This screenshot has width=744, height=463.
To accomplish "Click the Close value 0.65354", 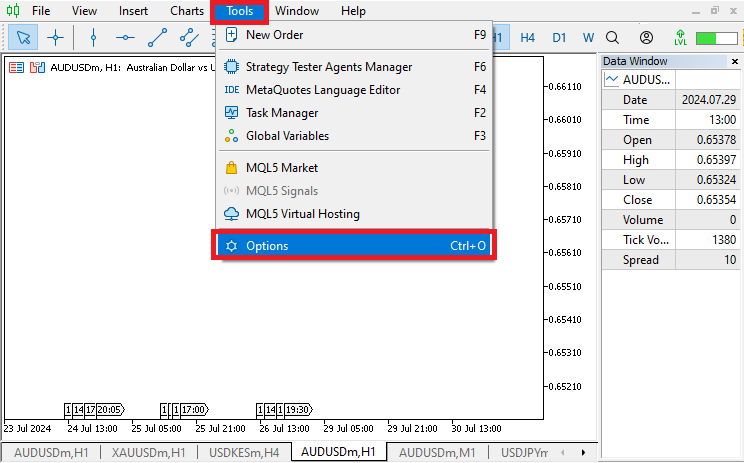I will [716, 199].
